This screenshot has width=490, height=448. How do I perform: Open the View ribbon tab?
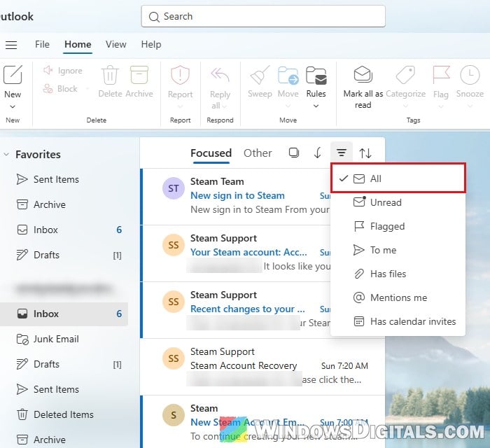pos(116,44)
